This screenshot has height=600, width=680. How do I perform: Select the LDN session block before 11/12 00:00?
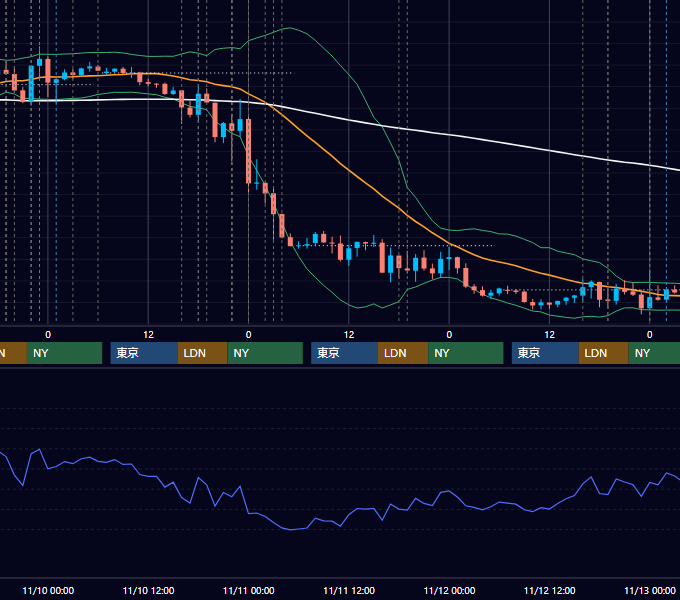coord(403,353)
